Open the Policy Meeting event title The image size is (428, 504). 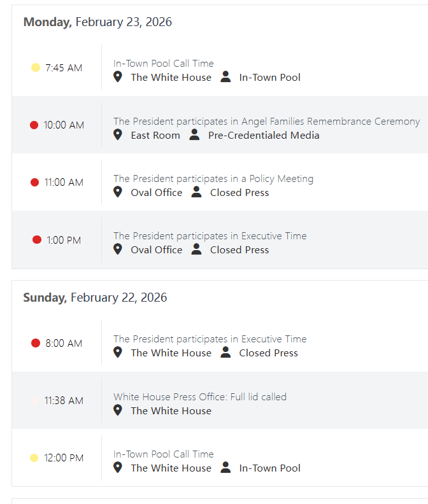213,179
